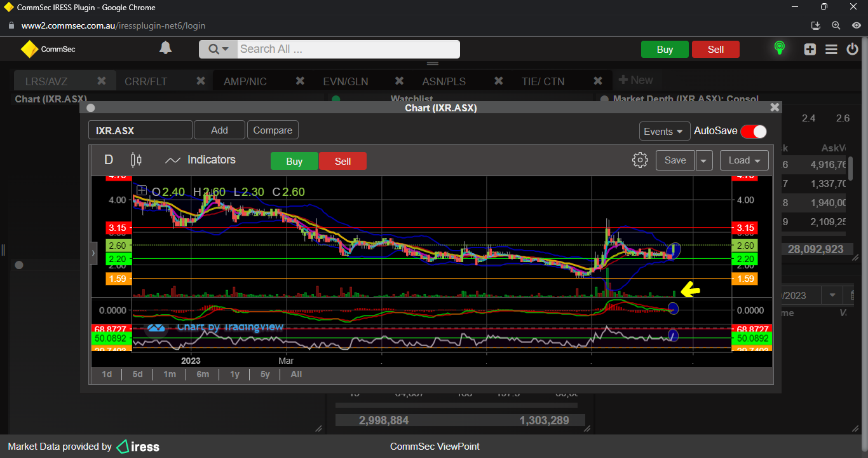The height and width of the screenshot is (458, 868).
Task: Click the Buy button in chart toolbar
Action: pyautogui.click(x=294, y=161)
